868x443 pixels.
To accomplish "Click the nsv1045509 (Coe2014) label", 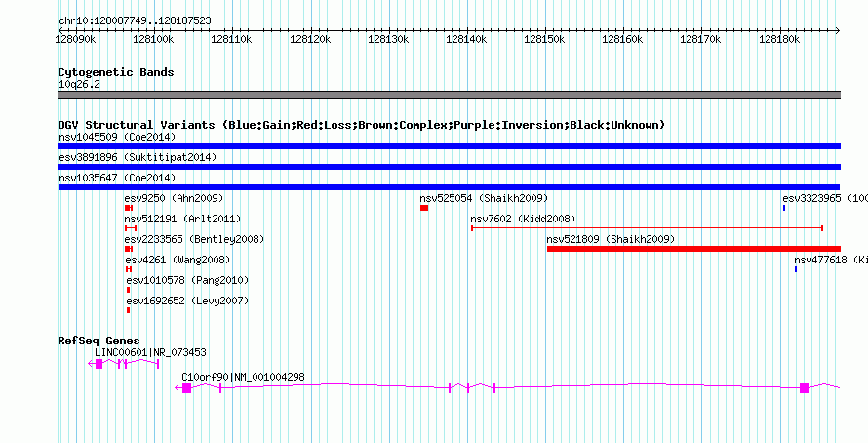I will point(117,137).
